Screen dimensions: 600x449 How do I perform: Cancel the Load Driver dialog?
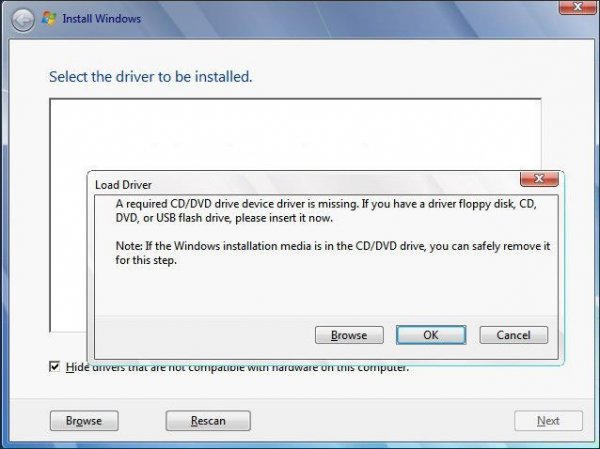coord(513,335)
